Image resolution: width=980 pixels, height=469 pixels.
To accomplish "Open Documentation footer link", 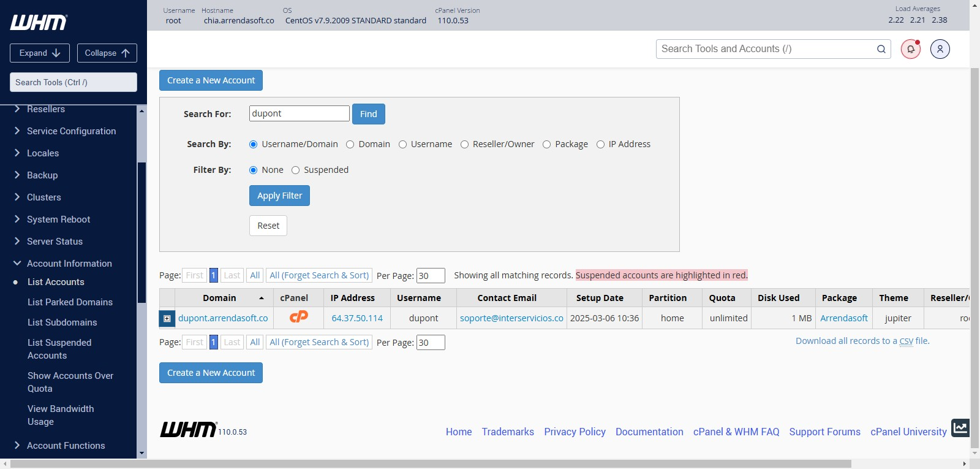I will 649,432.
